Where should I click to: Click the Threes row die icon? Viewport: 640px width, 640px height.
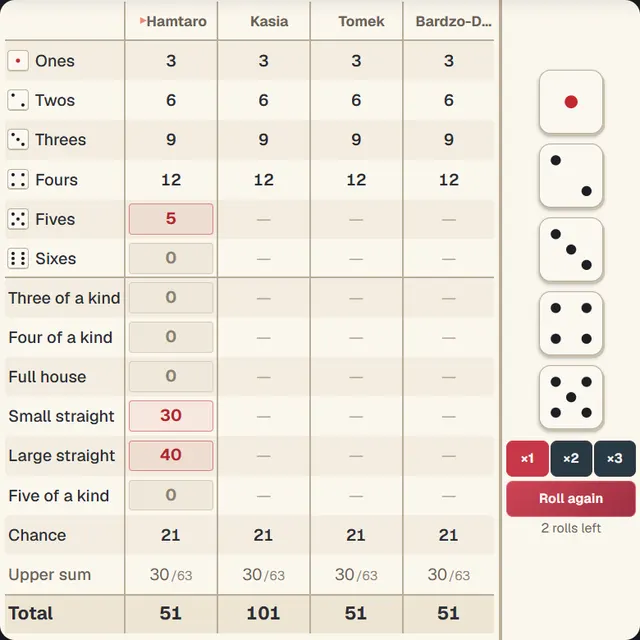click(18, 140)
